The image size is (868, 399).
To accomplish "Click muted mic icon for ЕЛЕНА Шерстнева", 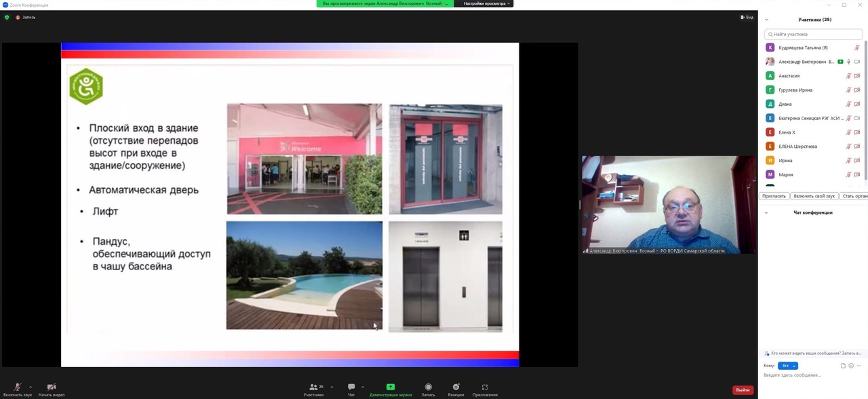I will pos(848,146).
